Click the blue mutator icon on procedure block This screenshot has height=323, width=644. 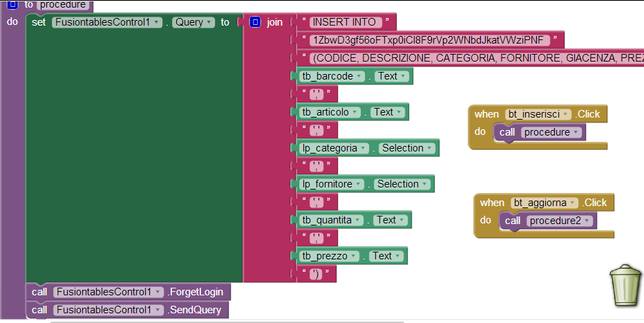coord(12,5)
